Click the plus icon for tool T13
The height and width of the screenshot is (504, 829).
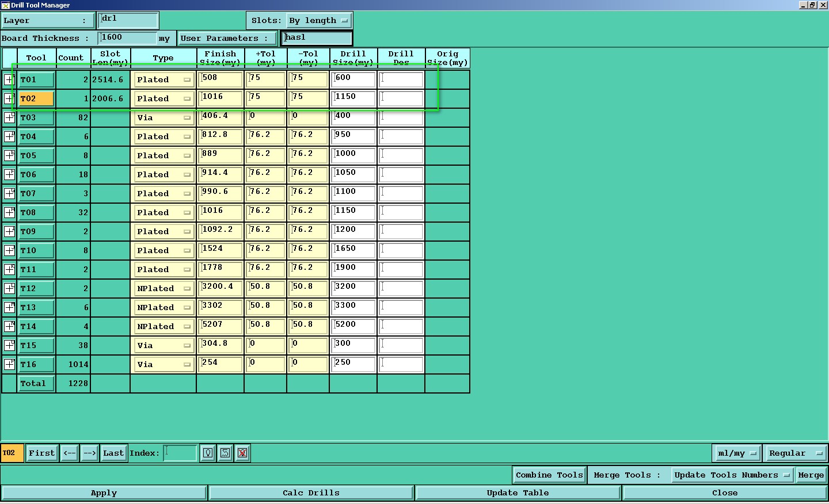pos(9,307)
